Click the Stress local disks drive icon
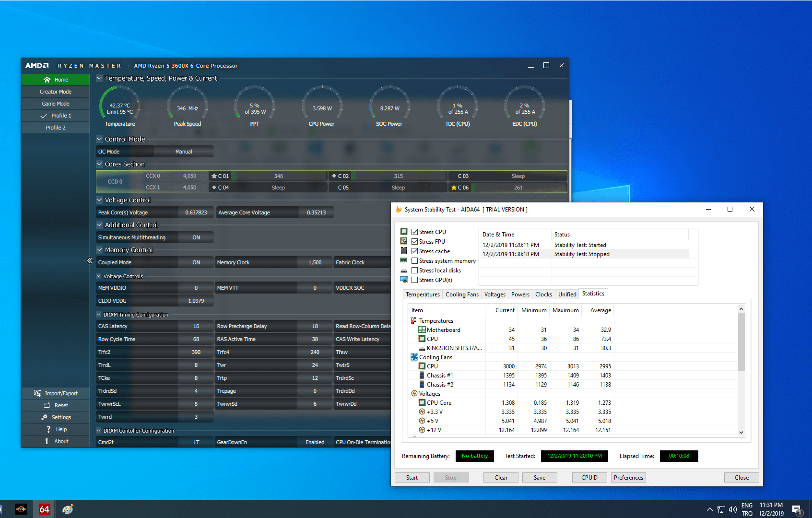 click(404, 271)
